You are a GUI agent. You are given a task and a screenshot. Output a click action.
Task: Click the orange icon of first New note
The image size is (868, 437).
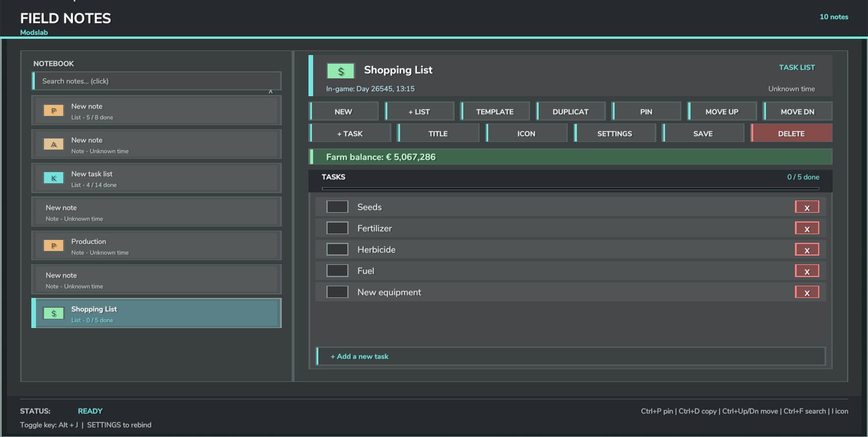(53, 110)
